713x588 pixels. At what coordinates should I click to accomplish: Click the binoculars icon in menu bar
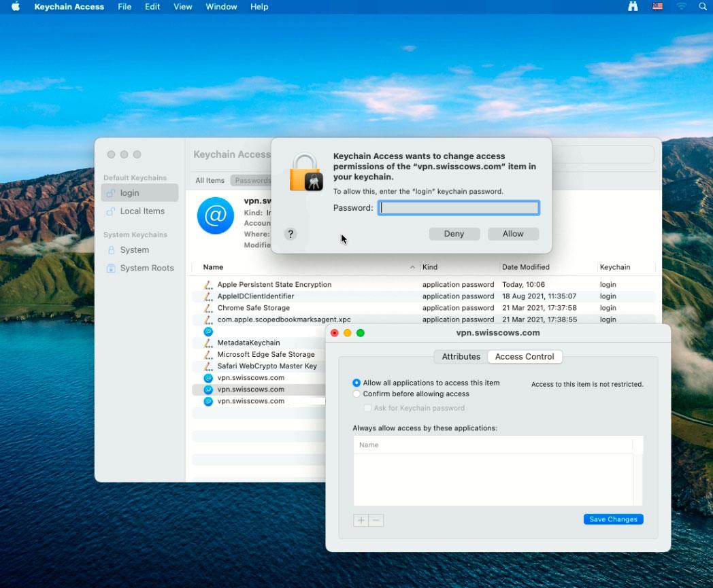coord(633,6)
